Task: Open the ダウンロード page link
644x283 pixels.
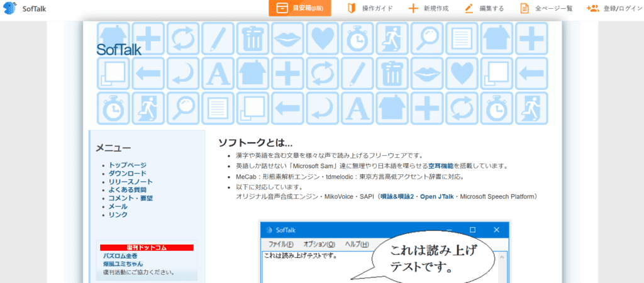Action: [127, 174]
